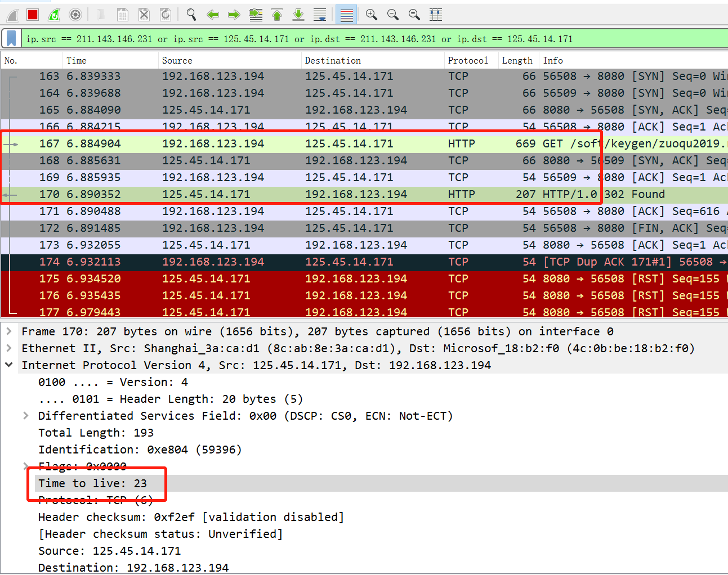Click the display filter bookmark icon

tap(11, 39)
